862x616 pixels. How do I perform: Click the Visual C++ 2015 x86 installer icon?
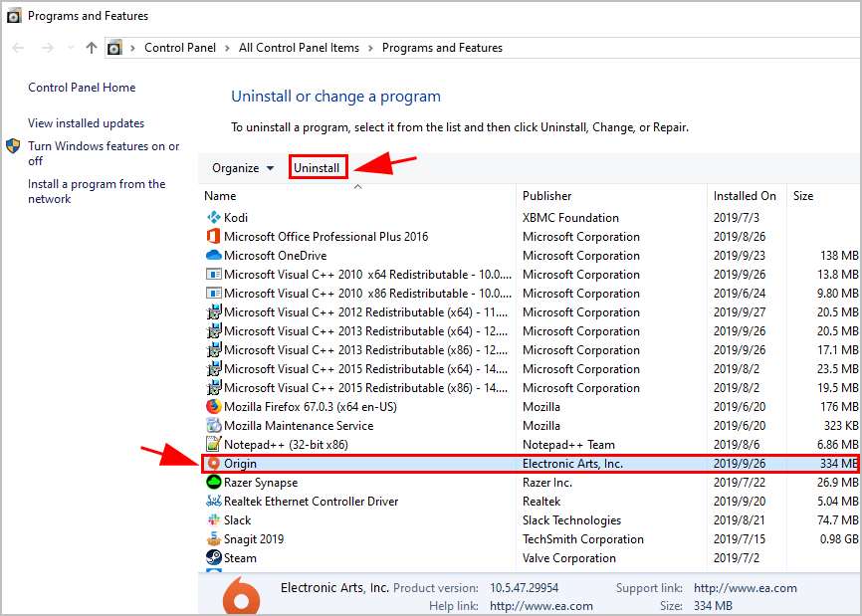[x=213, y=388]
